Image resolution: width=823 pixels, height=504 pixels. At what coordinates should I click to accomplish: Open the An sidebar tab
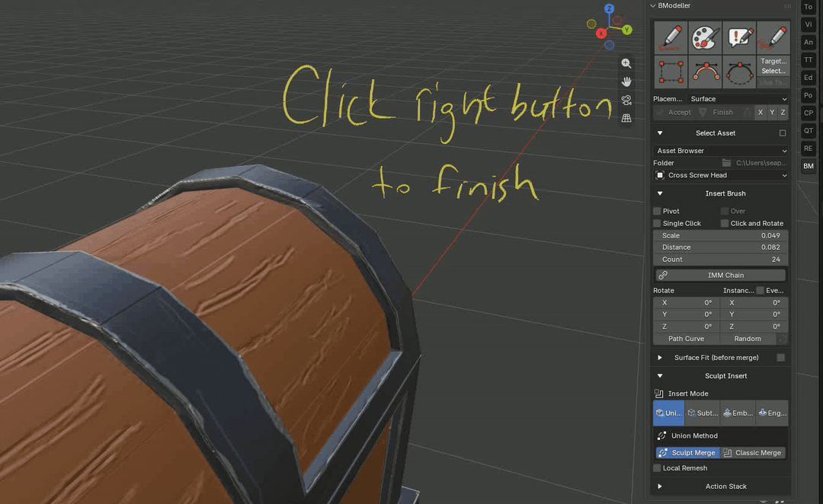pyautogui.click(x=808, y=43)
